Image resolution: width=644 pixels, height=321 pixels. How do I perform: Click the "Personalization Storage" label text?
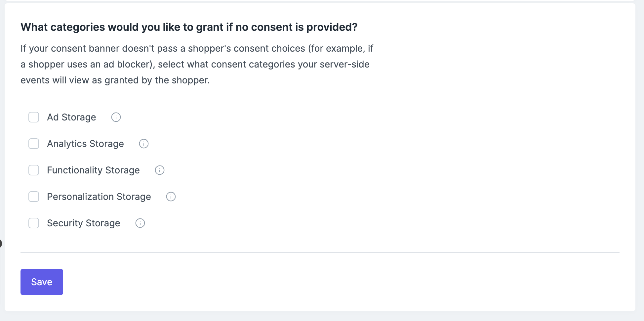[x=99, y=197]
